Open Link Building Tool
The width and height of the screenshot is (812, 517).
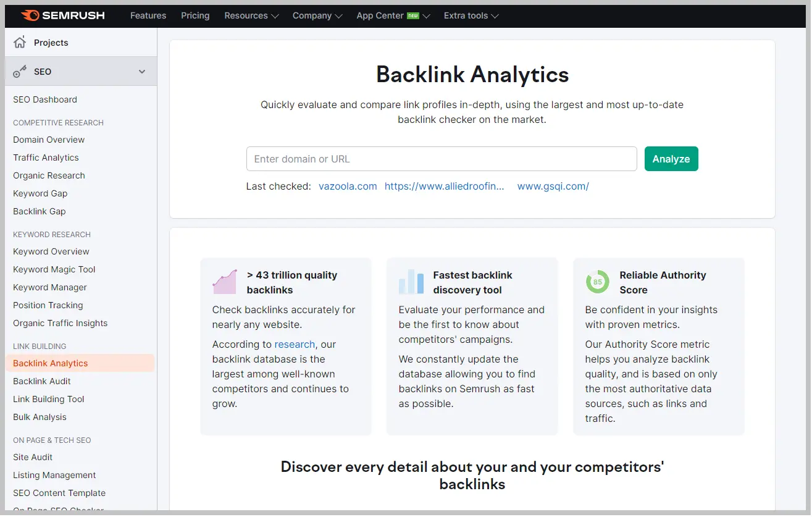pyautogui.click(x=49, y=399)
